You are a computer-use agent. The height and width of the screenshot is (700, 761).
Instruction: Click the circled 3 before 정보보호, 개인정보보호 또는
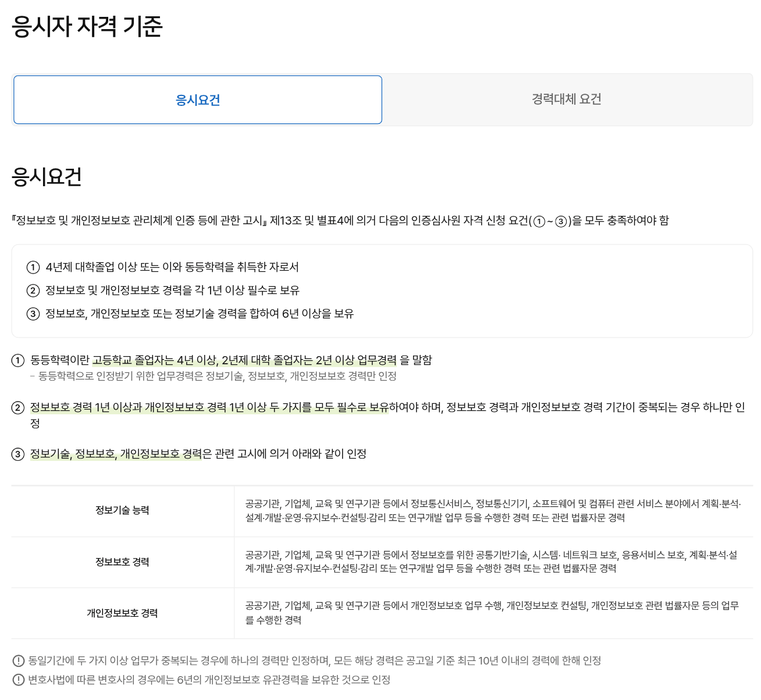pyautogui.click(x=33, y=314)
